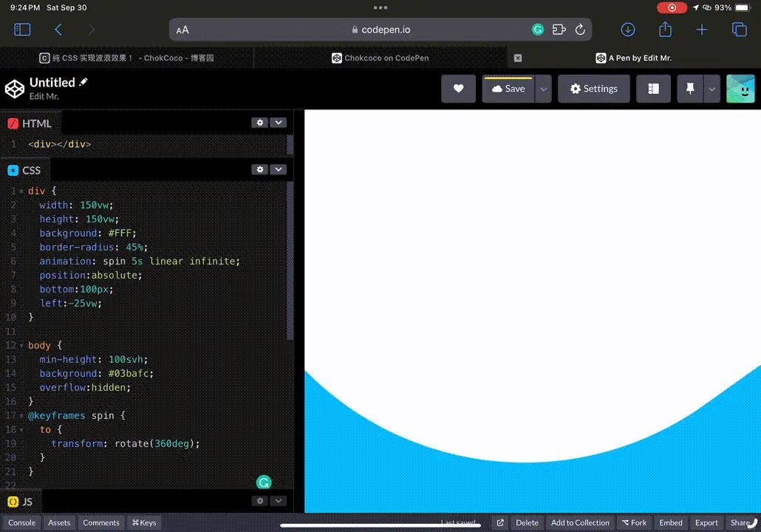Fork this pen
The image size is (761, 532).
[x=635, y=523]
